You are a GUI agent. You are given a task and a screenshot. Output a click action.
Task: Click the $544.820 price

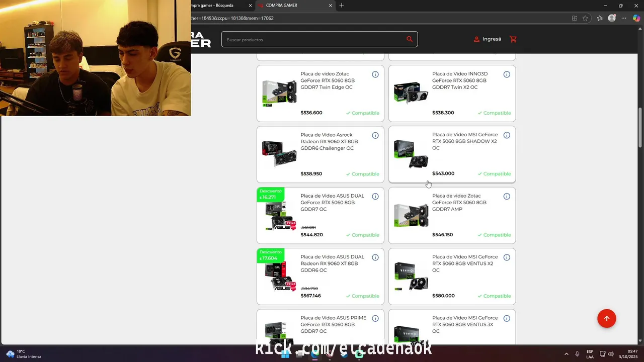point(312,235)
